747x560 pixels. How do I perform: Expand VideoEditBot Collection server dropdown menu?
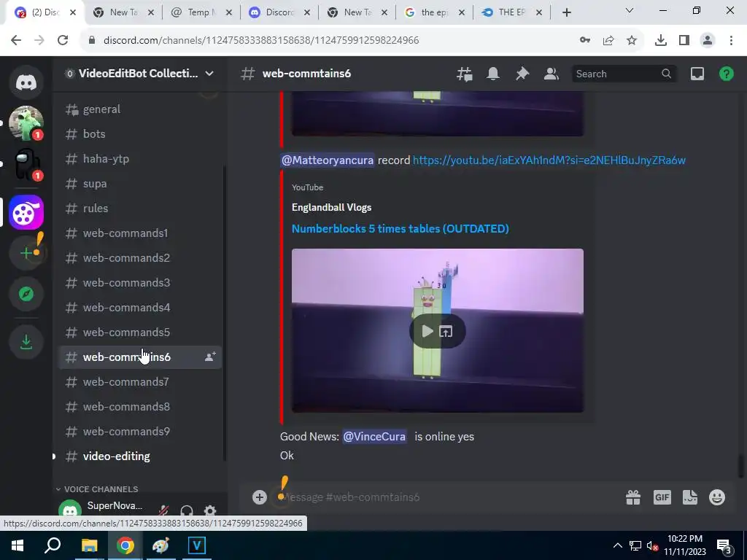(209, 74)
